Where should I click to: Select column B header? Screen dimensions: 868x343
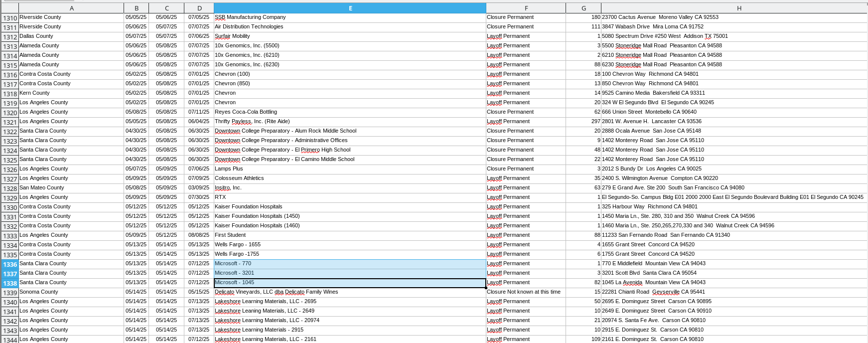(136, 8)
